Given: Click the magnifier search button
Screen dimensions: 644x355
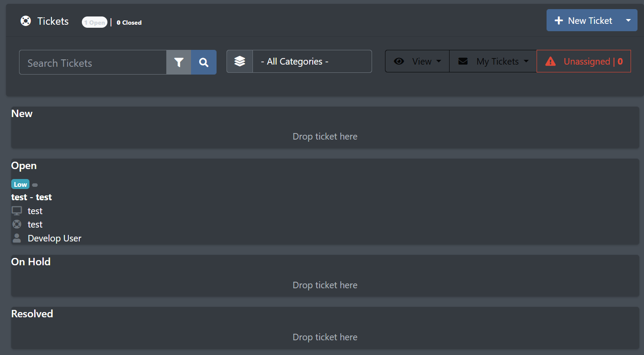Looking at the screenshot, I should (x=204, y=62).
